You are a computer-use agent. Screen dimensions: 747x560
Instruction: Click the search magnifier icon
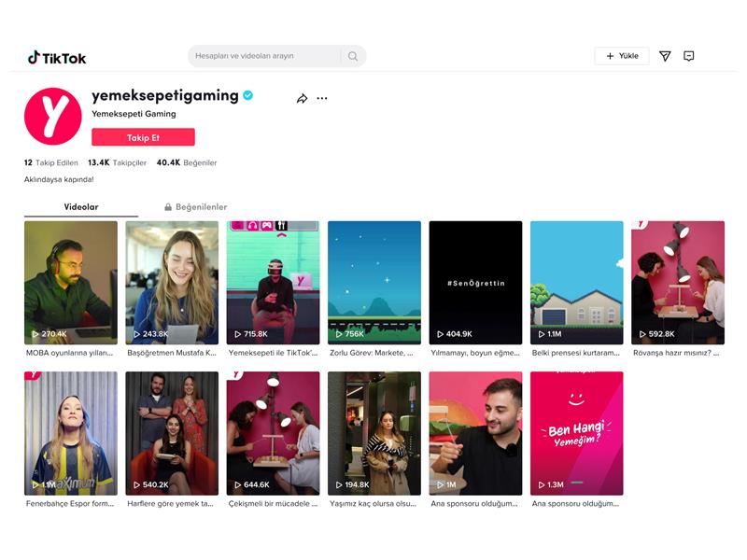coord(353,56)
